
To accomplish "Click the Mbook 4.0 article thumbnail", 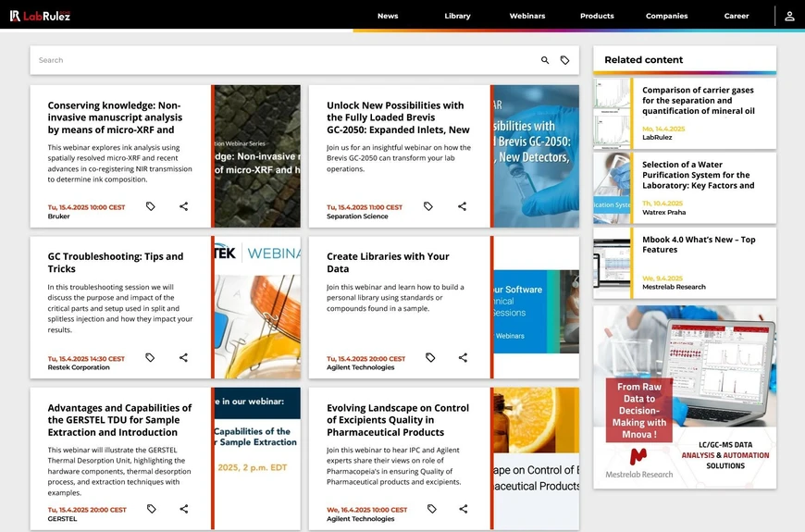I will click(x=612, y=263).
